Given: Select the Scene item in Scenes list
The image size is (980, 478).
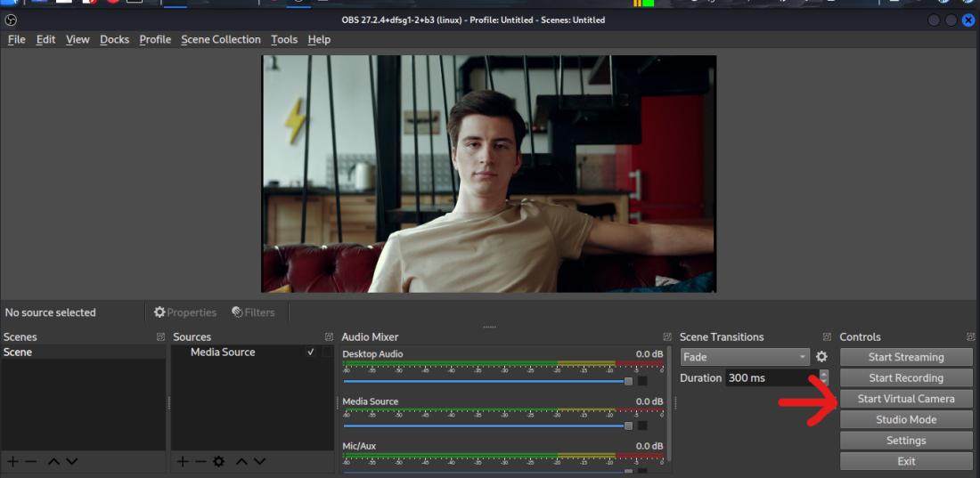Looking at the screenshot, I should [18, 352].
